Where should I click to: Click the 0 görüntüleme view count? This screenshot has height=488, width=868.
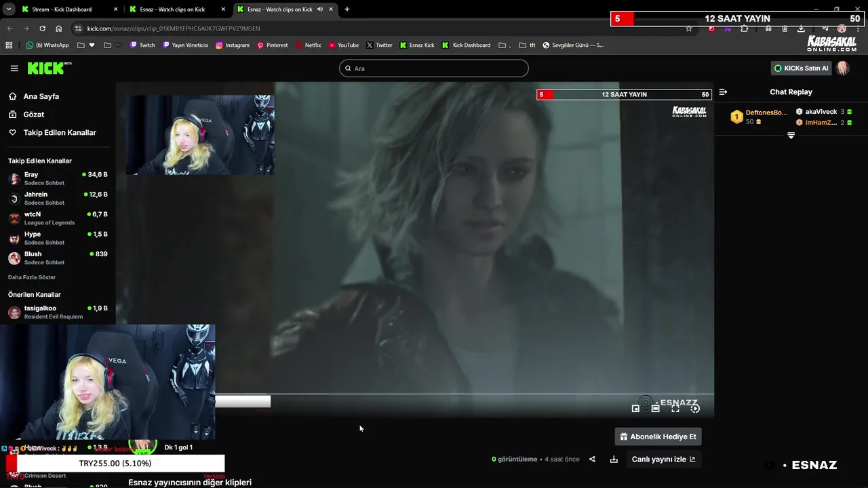[515, 459]
